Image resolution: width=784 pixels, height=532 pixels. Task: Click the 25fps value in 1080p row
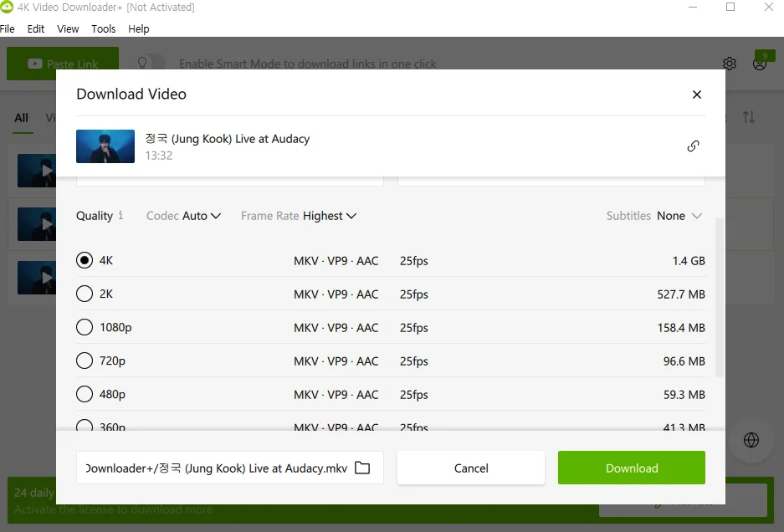pyautogui.click(x=414, y=328)
